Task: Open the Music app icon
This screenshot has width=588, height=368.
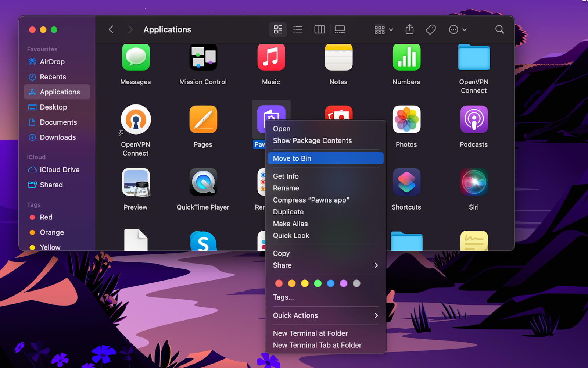Action: (x=271, y=57)
